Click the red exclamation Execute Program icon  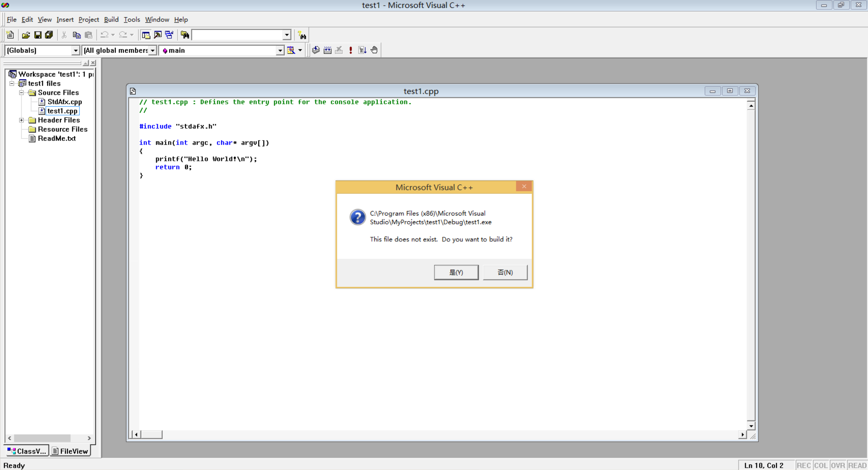tap(351, 50)
